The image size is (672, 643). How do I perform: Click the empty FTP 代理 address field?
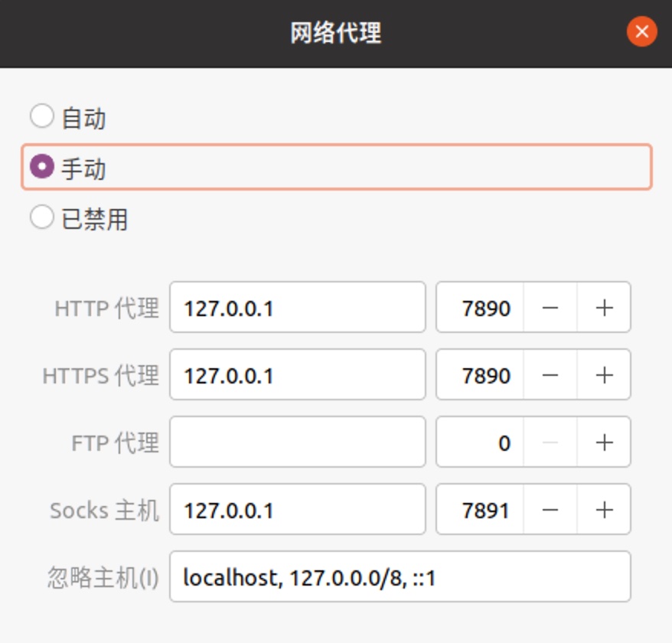[x=298, y=442]
